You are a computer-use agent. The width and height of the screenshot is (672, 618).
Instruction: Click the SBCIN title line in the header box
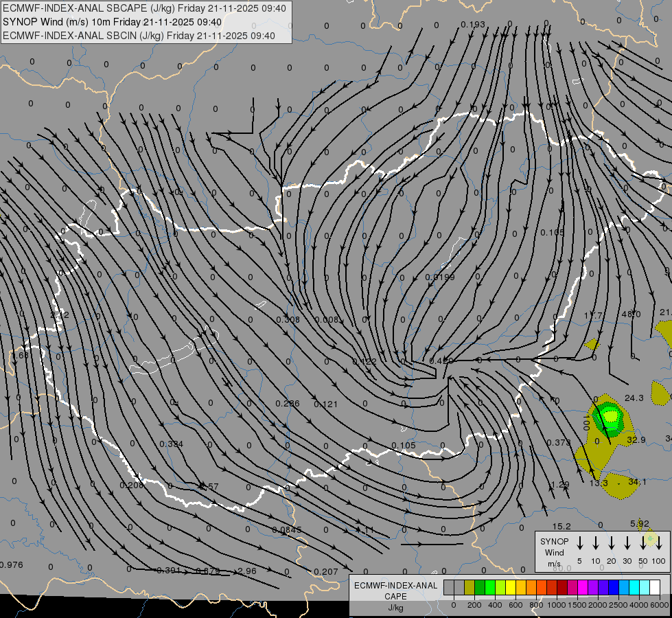click(139, 36)
